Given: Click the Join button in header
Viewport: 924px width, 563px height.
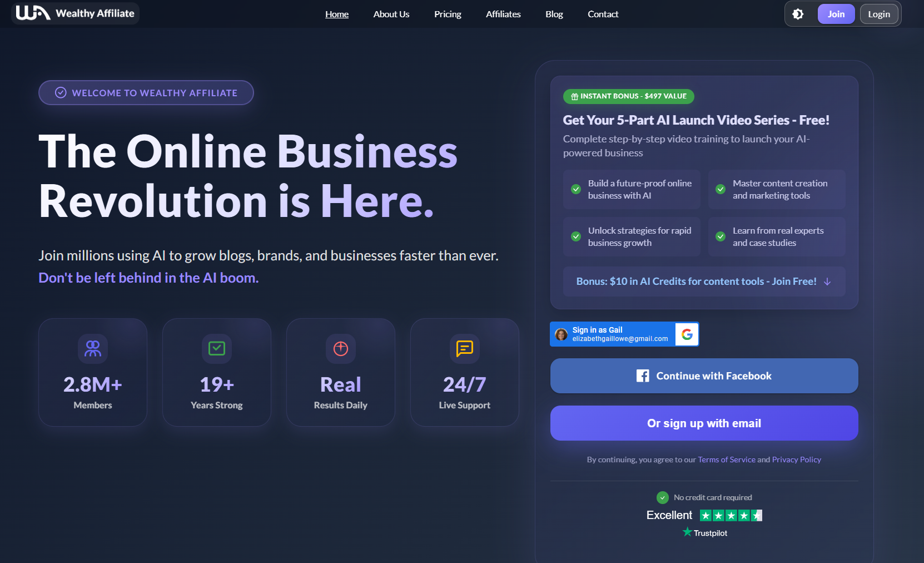Looking at the screenshot, I should coord(836,14).
